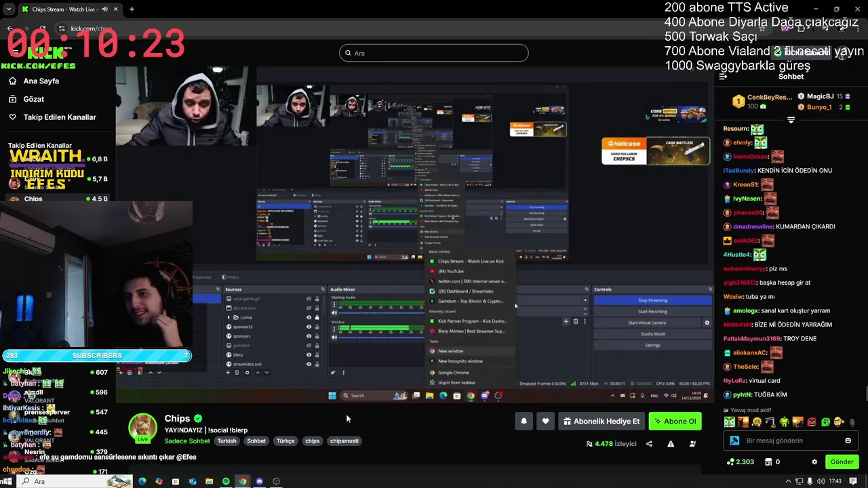The width and height of the screenshot is (868, 488).
Task: Open Ana Sayfa in Kick sidebar
Action: point(41,81)
